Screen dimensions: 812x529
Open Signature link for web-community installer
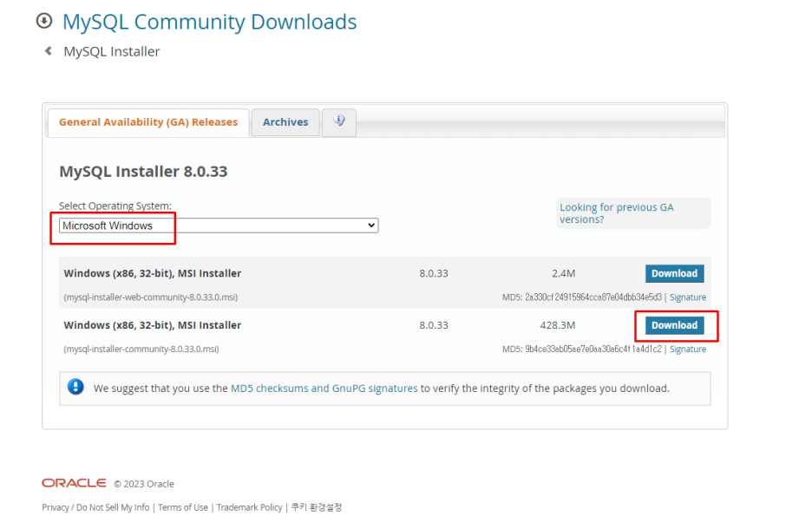click(688, 297)
